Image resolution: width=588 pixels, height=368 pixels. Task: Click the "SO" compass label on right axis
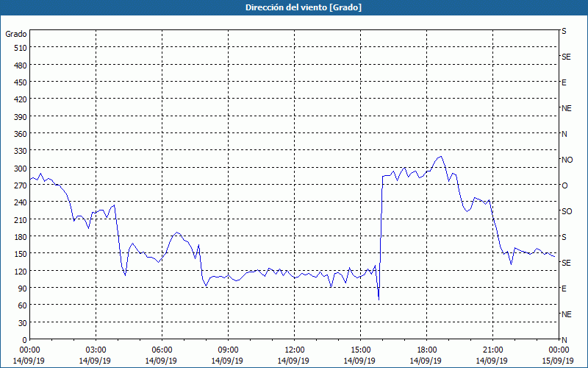click(x=567, y=211)
